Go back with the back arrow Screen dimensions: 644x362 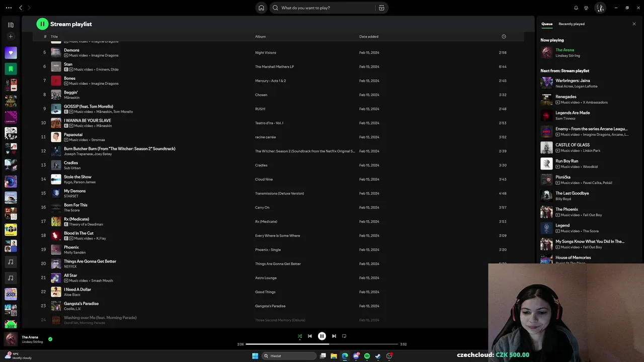click(21, 8)
